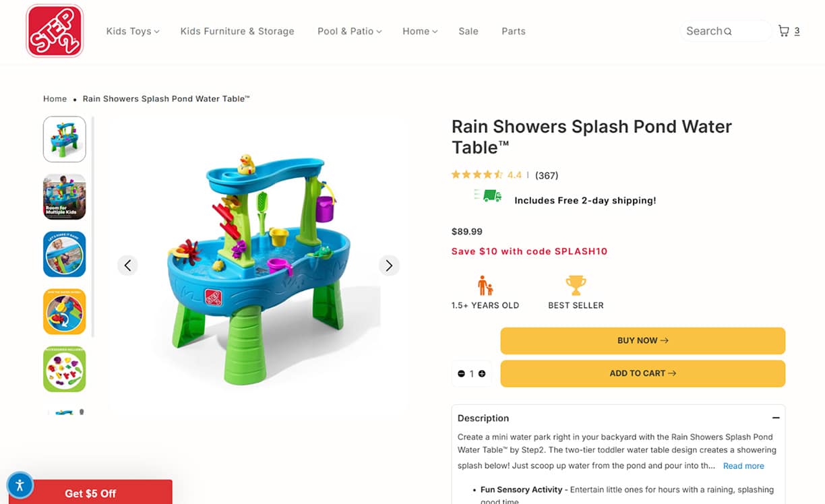Open the shopping cart icon
Screen dimensions: 825x504
tap(783, 31)
